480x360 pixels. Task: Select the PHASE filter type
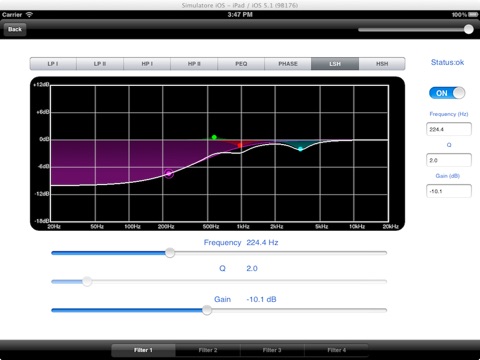point(288,64)
